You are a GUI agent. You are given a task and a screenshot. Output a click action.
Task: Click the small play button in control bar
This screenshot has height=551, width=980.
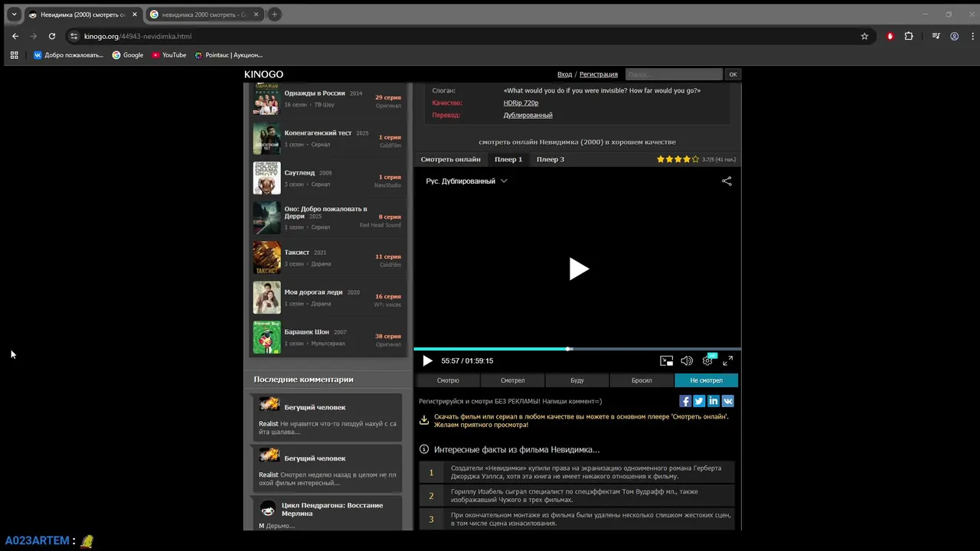pyautogui.click(x=427, y=360)
